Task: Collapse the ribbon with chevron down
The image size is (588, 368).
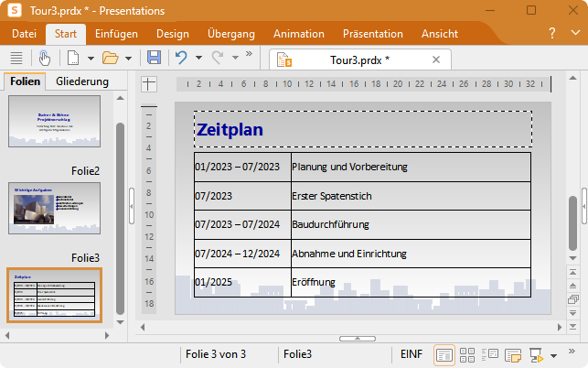Action: 575,33
